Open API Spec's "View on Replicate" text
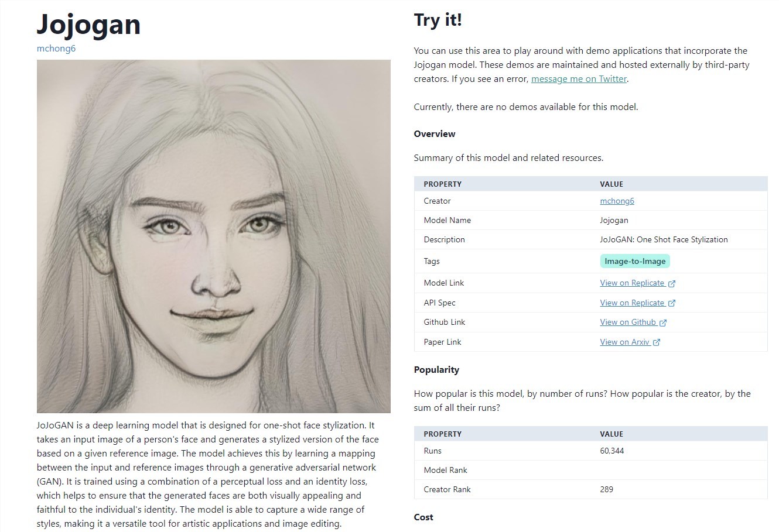 pos(632,303)
